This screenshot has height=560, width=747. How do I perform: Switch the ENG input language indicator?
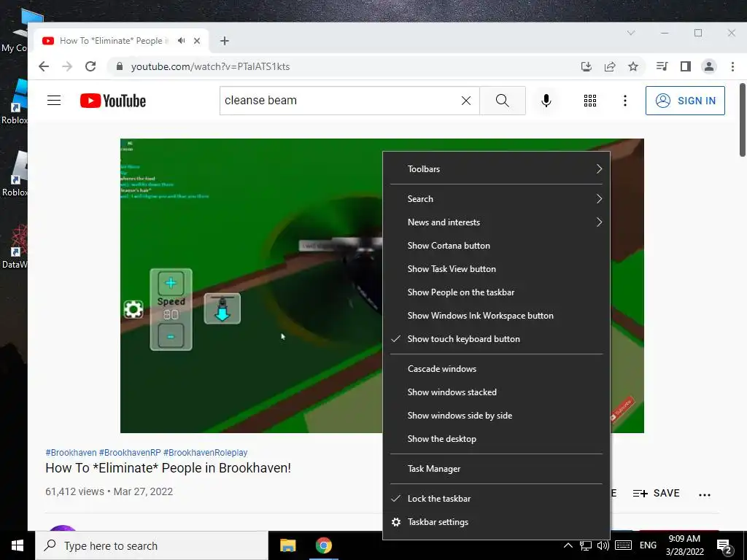tap(648, 545)
